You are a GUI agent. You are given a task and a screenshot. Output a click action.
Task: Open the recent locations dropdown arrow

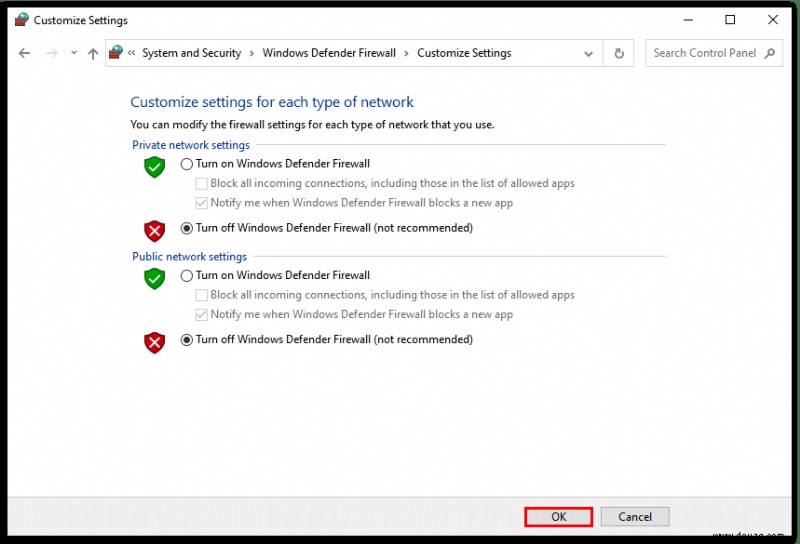74,53
